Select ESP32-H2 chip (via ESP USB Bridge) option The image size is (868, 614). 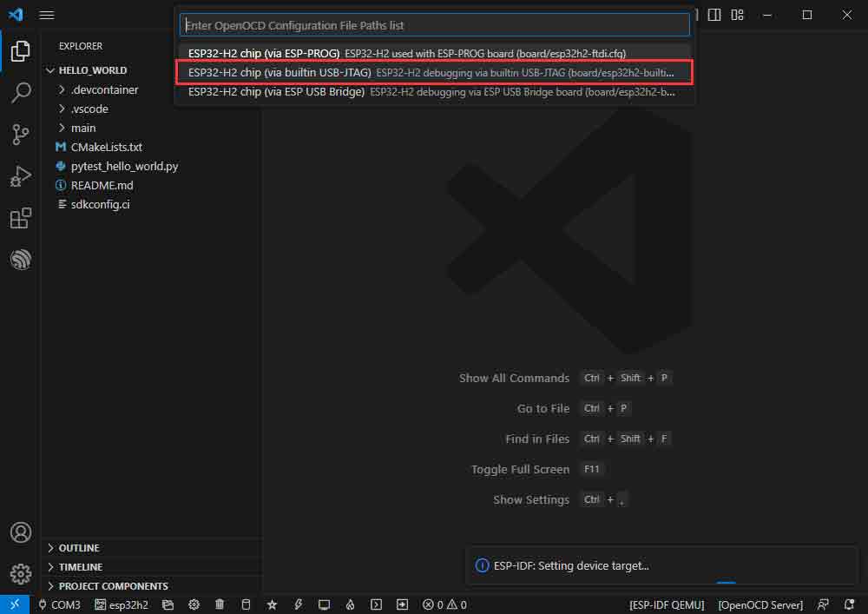point(435,92)
